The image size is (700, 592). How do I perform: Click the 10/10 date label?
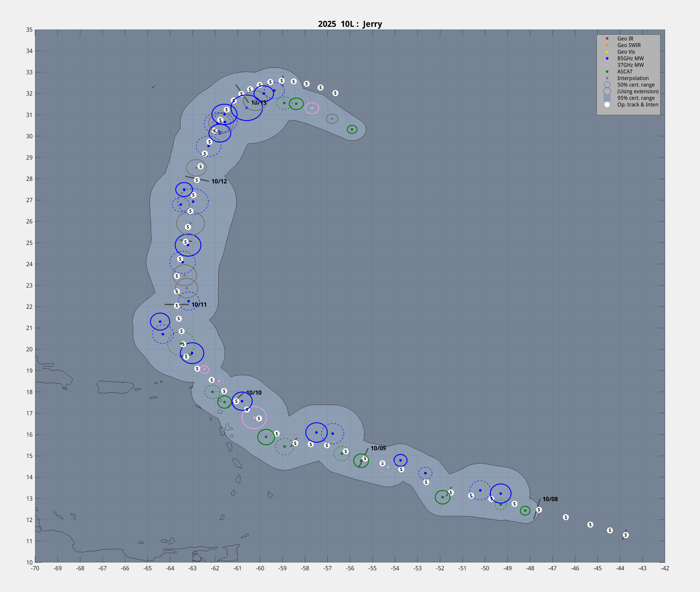click(254, 393)
